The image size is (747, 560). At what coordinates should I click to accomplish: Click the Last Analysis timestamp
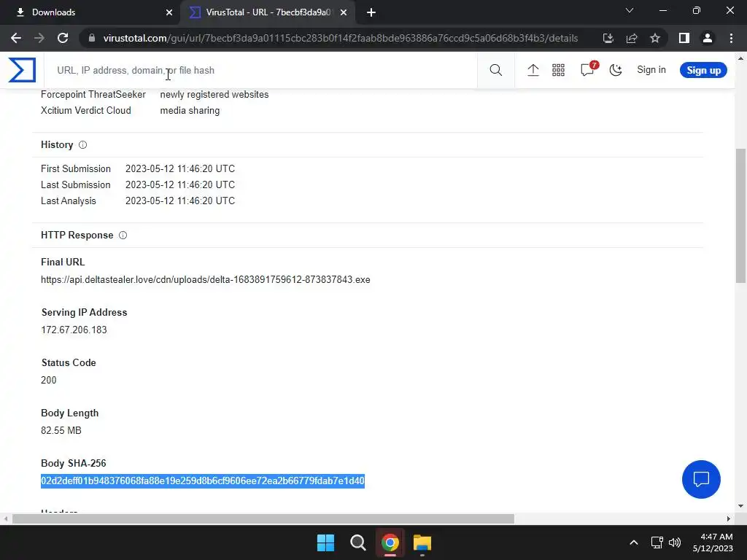(180, 201)
